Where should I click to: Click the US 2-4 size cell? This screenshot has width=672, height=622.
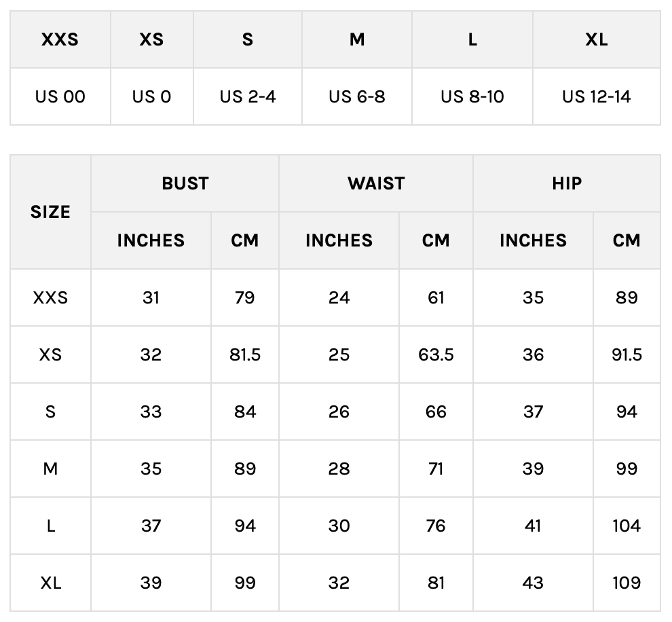pos(248,96)
